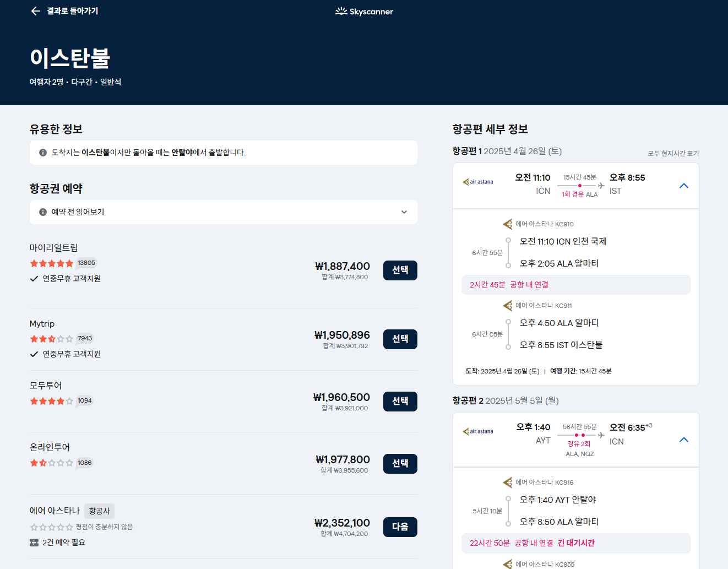Click checkmark icon for Mytrip 연중무휴 고객지원
Viewport: 728px width, 569px height.
34,354
